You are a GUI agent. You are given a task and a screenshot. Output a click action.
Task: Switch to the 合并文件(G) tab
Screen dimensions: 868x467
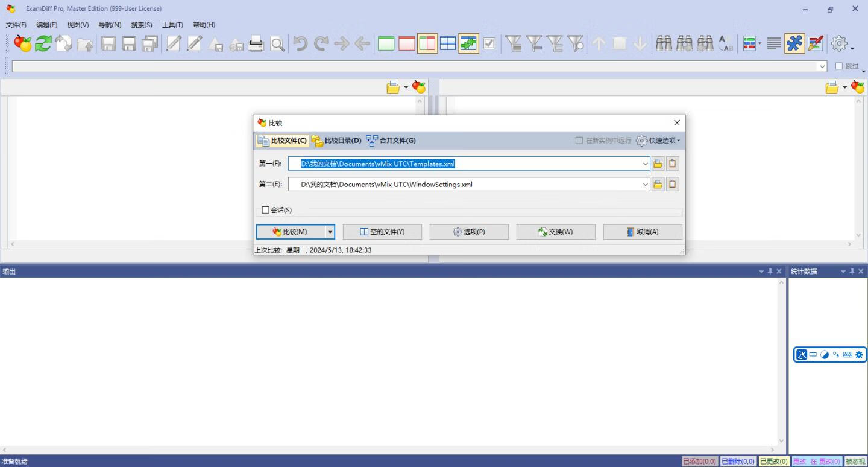click(x=391, y=141)
